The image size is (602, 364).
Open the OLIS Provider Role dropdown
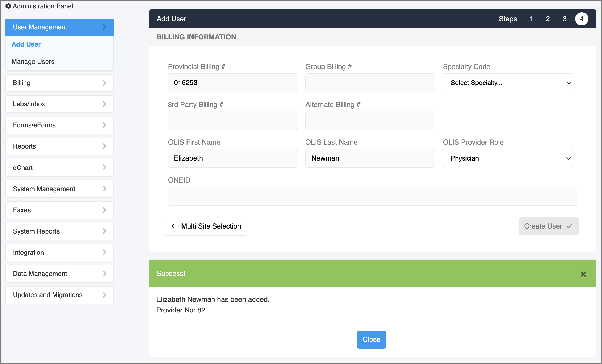pos(508,158)
